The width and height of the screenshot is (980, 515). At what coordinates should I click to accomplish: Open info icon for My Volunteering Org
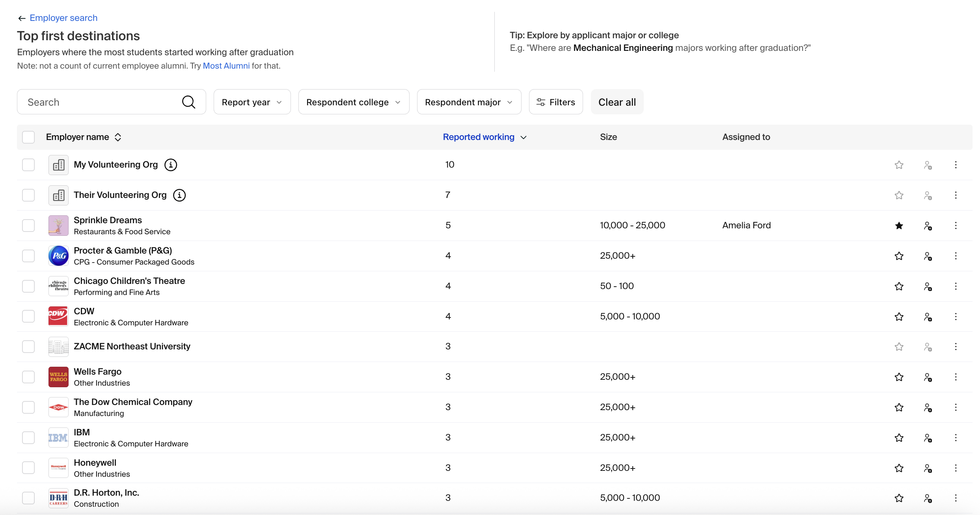[x=171, y=165]
